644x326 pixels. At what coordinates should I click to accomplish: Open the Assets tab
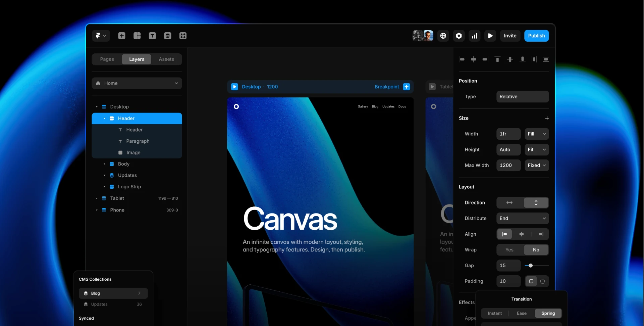tap(167, 59)
